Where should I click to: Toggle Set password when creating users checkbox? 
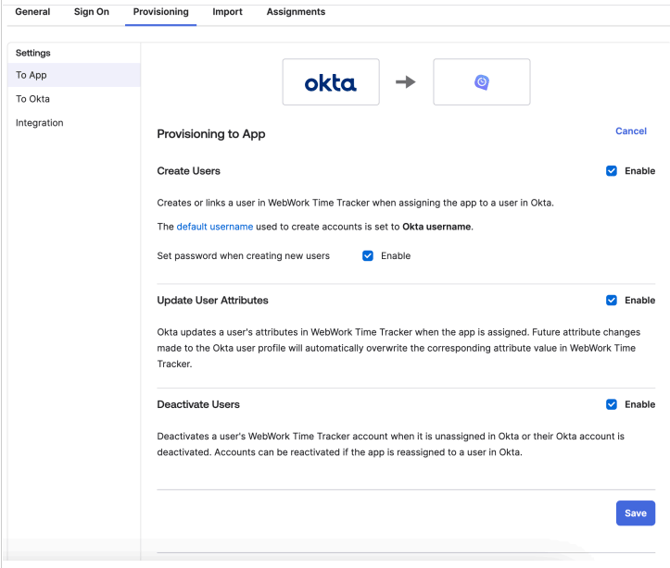click(367, 256)
